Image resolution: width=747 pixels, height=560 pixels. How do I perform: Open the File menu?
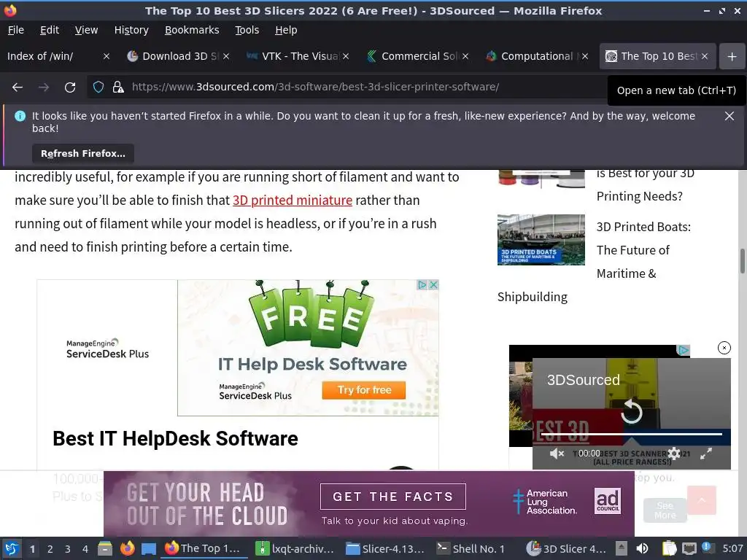coord(16,30)
